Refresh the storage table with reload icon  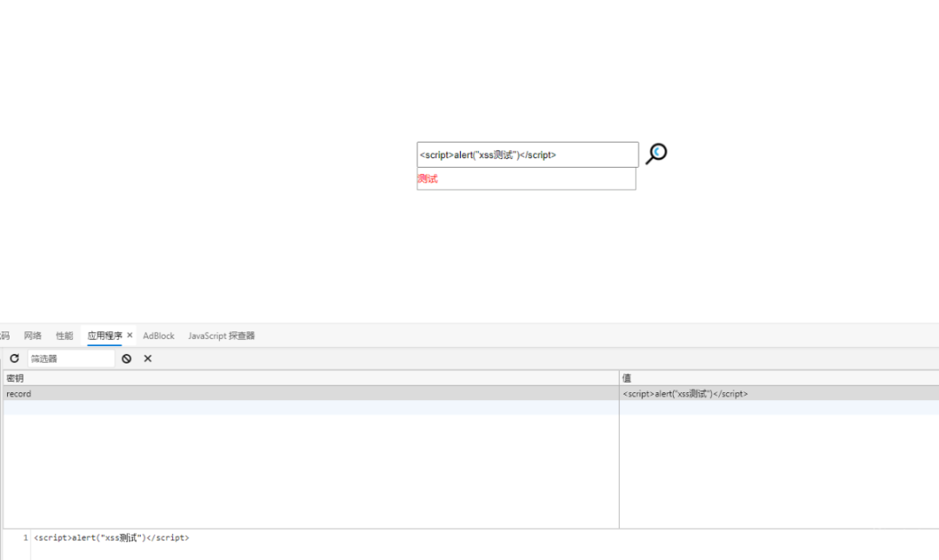(15, 358)
